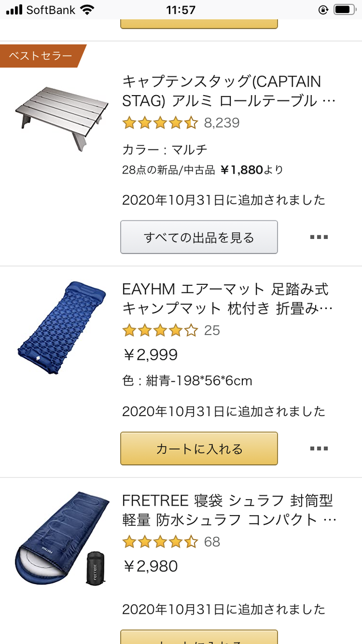View the blue air mat thumbnail
This screenshot has height=644, width=362.
(x=61, y=327)
